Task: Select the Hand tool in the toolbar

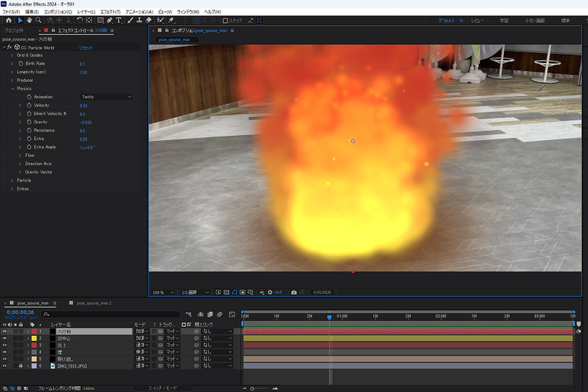Action: [x=29, y=20]
